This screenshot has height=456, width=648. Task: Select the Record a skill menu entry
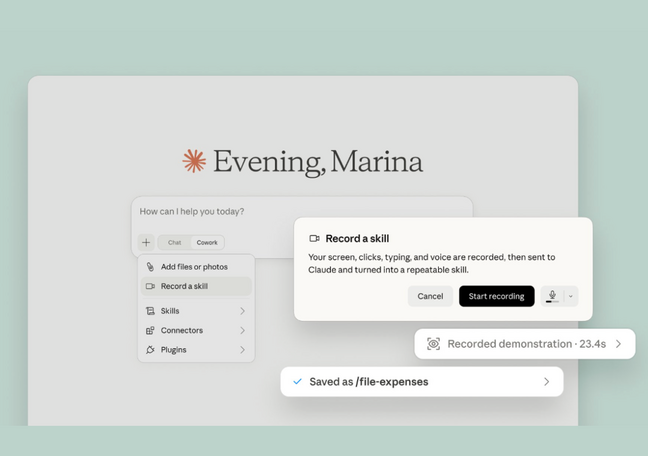[x=196, y=286]
